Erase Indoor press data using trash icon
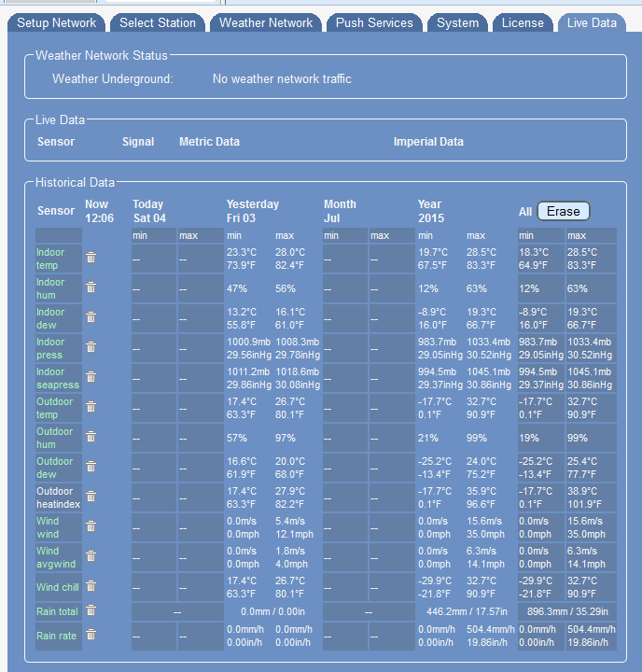 tap(91, 347)
